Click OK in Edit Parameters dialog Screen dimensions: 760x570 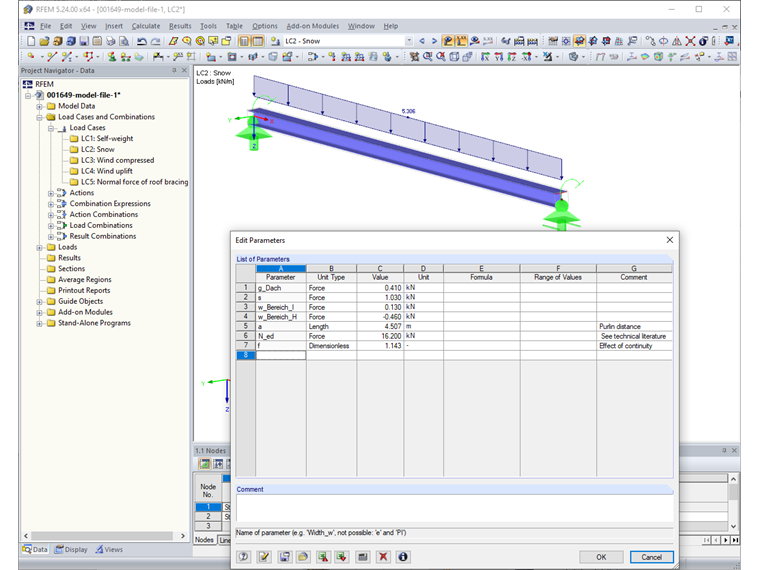click(601, 557)
